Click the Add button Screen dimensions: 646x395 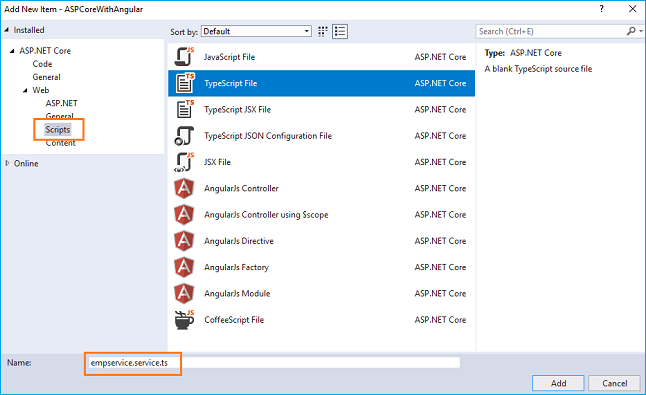558,383
